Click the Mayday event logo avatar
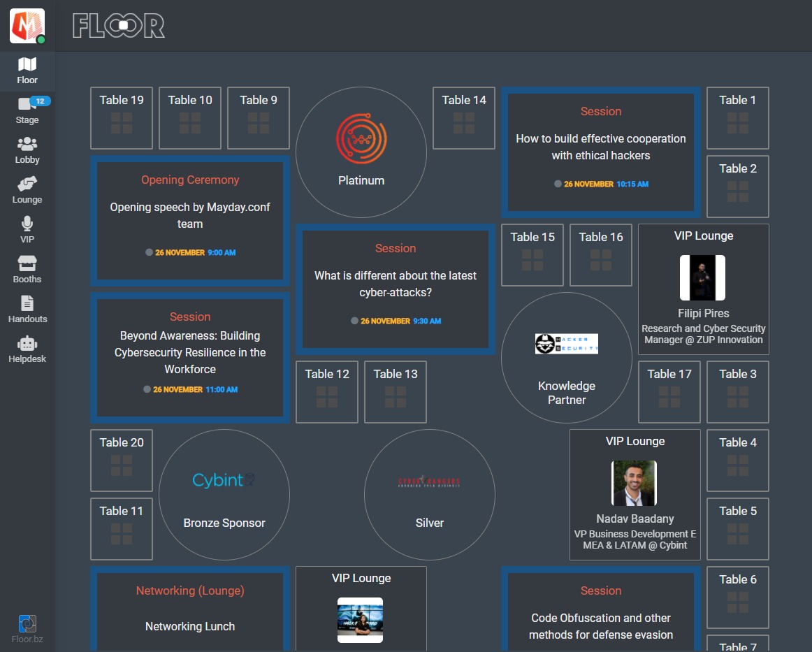The height and width of the screenshot is (652, 812). tap(27, 25)
